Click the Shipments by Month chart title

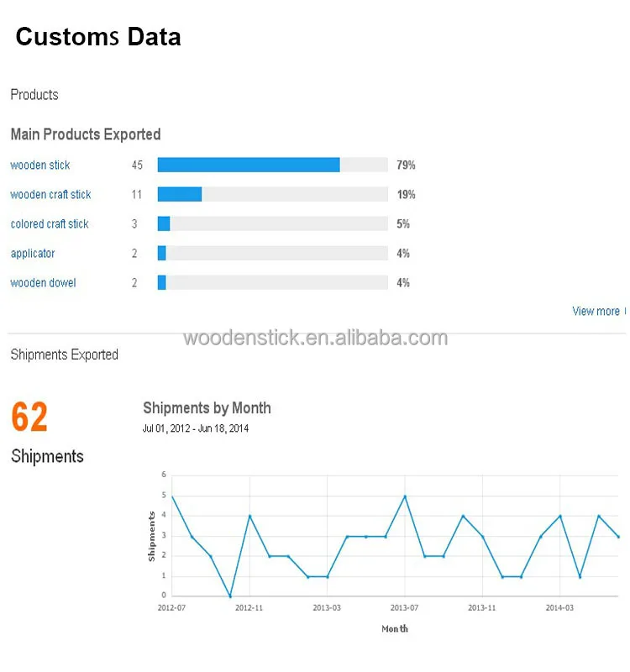(x=207, y=408)
